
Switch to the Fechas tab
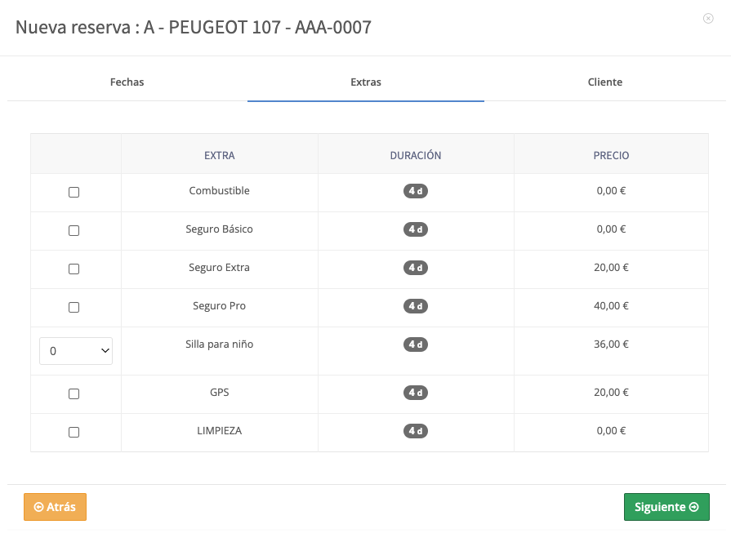click(x=127, y=82)
